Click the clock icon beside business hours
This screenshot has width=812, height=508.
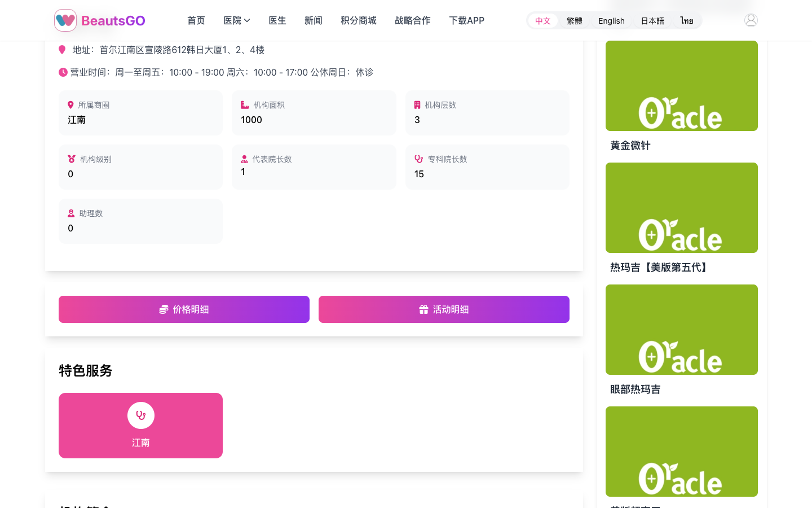coord(62,72)
